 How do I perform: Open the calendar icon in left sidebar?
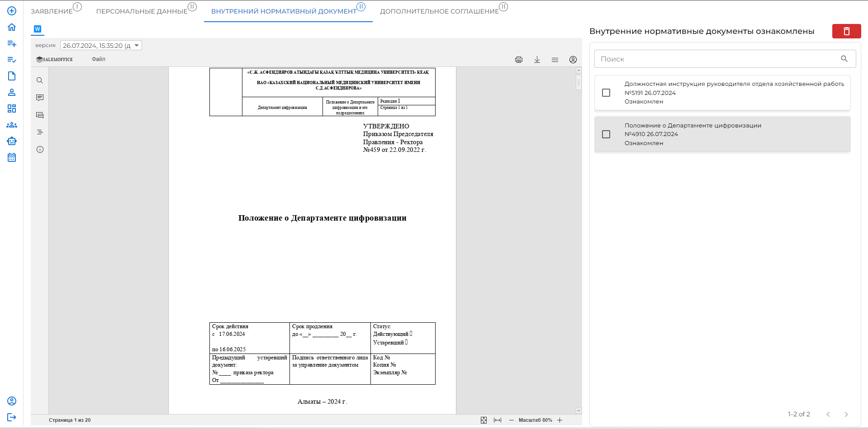(12, 158)
